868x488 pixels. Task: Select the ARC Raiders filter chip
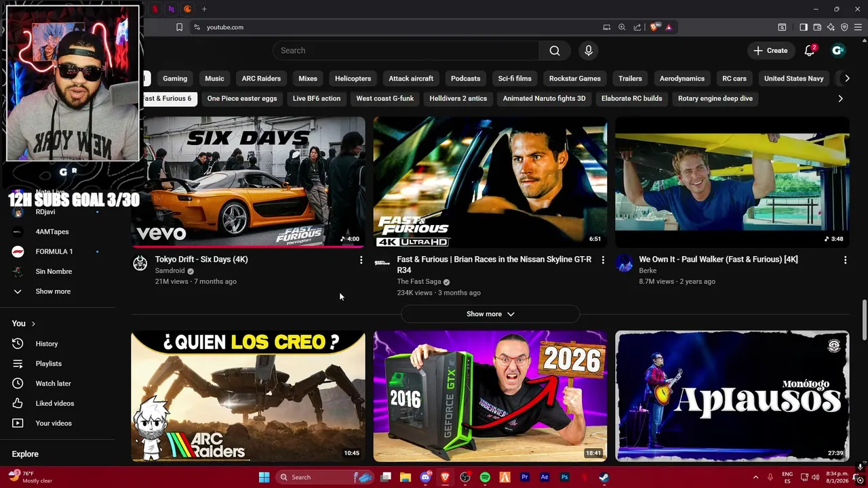tap(261, 79)
